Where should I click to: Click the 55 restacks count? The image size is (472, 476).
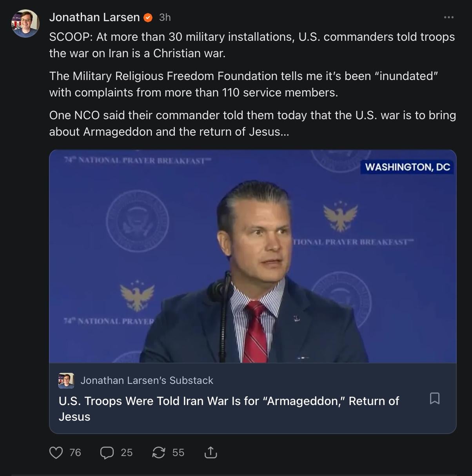(178, 452)
